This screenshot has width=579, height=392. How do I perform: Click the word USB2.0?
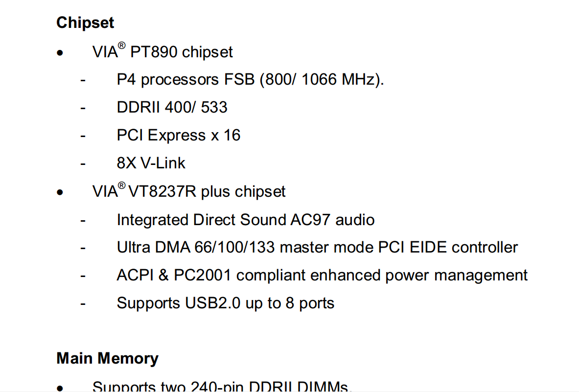[212, 303]
